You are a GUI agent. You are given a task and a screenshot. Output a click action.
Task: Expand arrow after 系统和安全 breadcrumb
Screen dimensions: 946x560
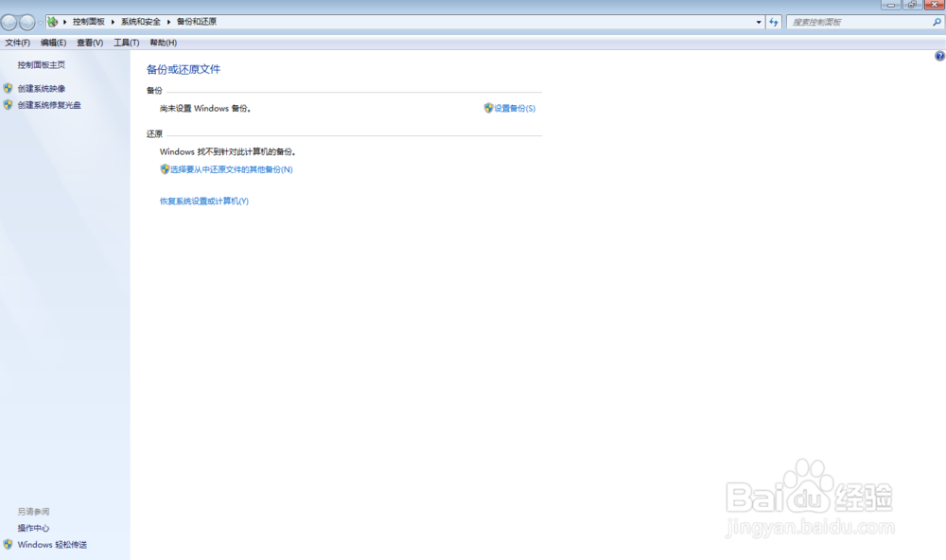click(169, 22)
